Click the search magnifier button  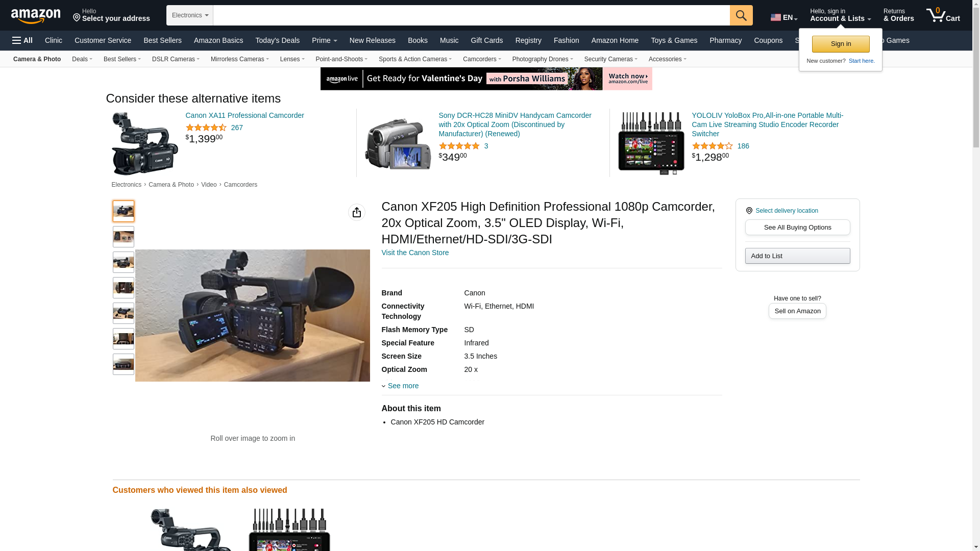[741, 15]
